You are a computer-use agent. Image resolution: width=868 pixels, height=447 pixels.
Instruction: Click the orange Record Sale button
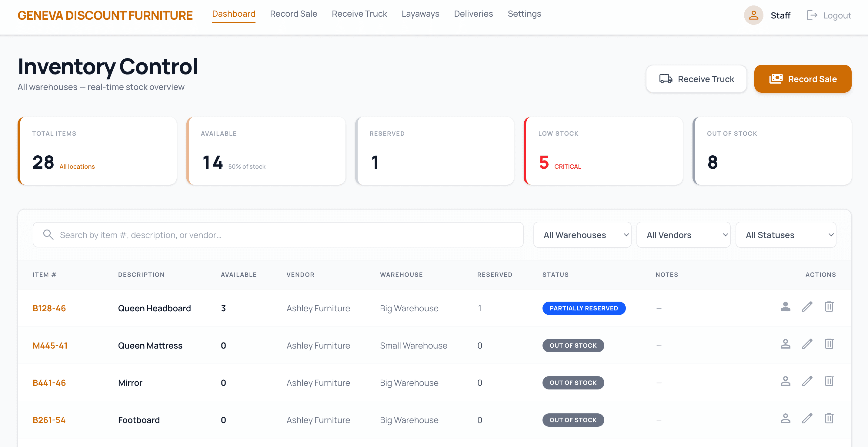803,79
